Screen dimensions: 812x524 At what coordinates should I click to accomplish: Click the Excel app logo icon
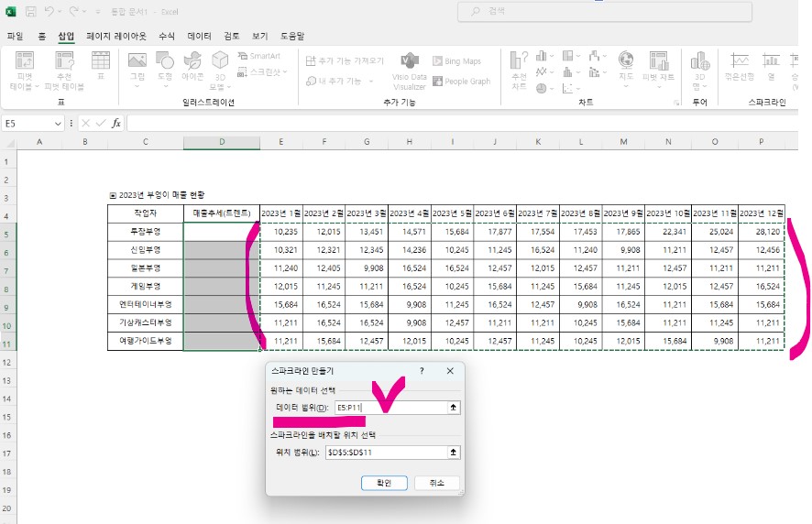10,11
